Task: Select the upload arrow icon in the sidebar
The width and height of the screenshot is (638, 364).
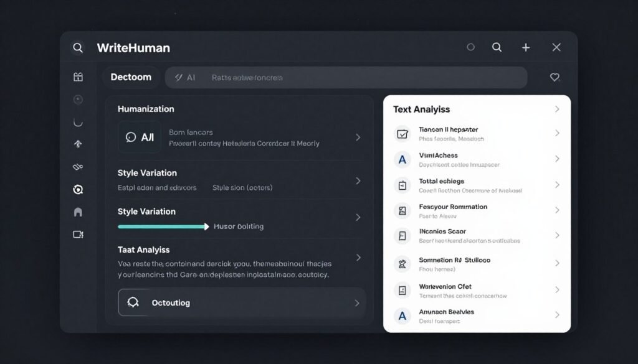Action: 78,144
